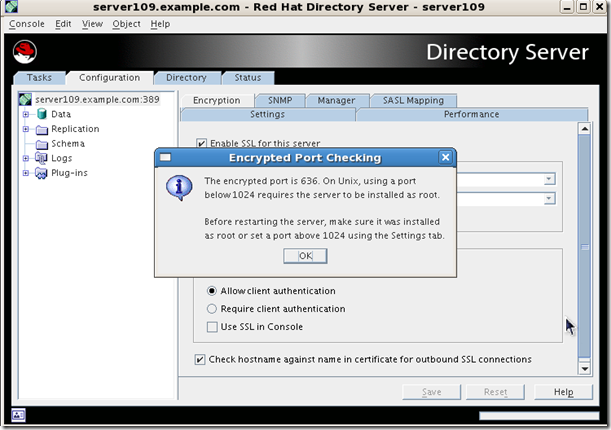Screen dimensions: 611x430
Task: Click the progress bar in status area
Action: 539,416
